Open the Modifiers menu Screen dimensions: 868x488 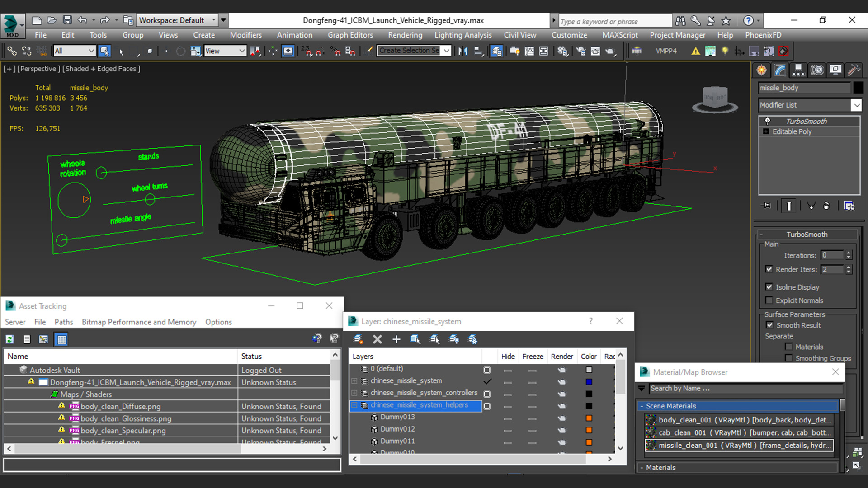[x=245, y=35]
